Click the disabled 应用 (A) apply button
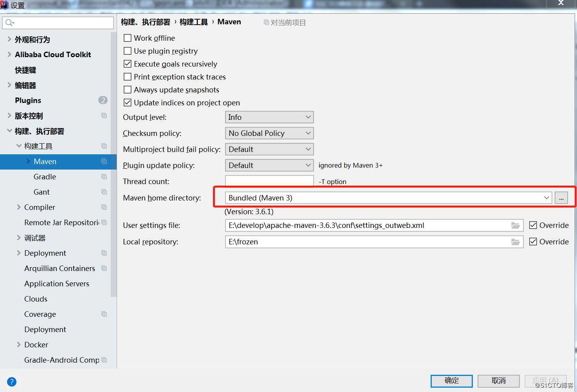Screen dimensions: 577x392 [546, 381]
